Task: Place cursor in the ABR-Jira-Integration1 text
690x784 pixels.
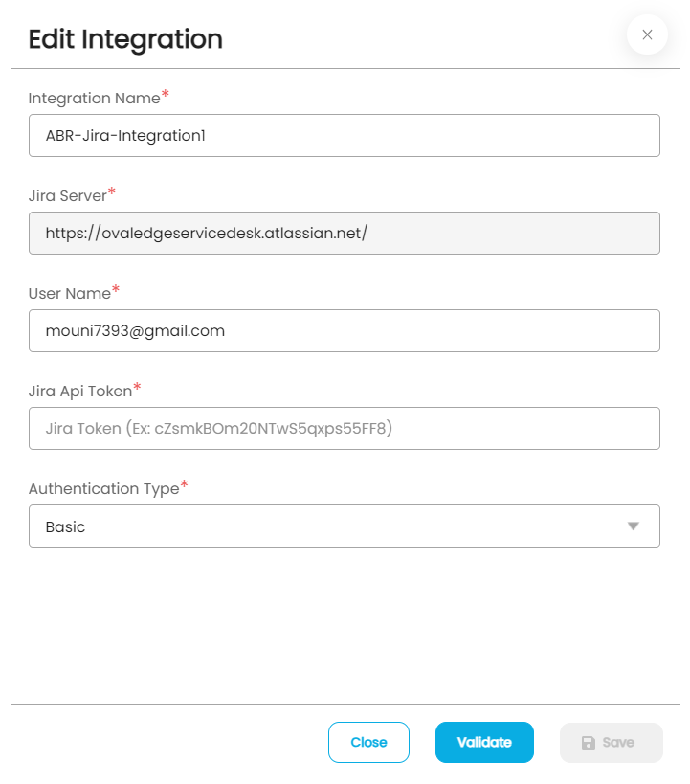Action: (x=125, y=136)
